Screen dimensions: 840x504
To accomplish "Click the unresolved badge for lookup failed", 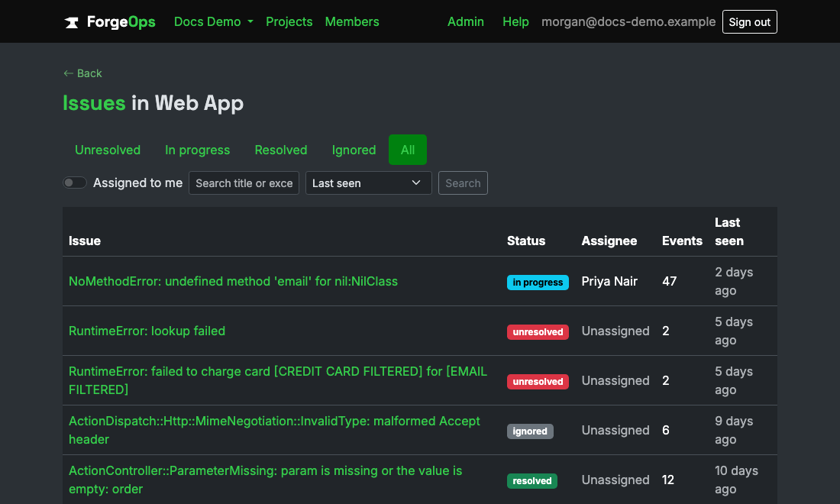I will (538, 332).
